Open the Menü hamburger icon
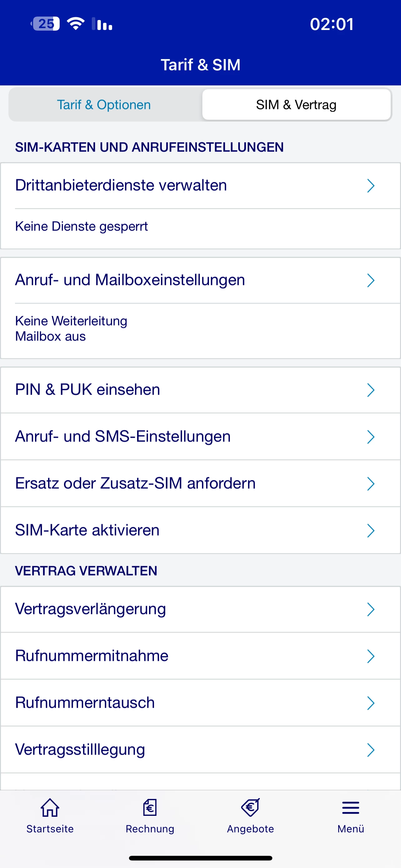401x868 pixels. 350,808
